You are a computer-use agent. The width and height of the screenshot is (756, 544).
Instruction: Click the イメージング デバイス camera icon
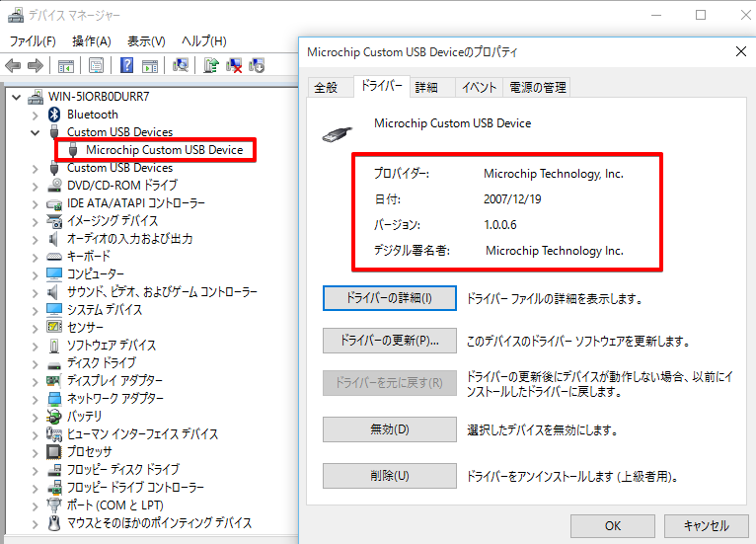(54, 221)
